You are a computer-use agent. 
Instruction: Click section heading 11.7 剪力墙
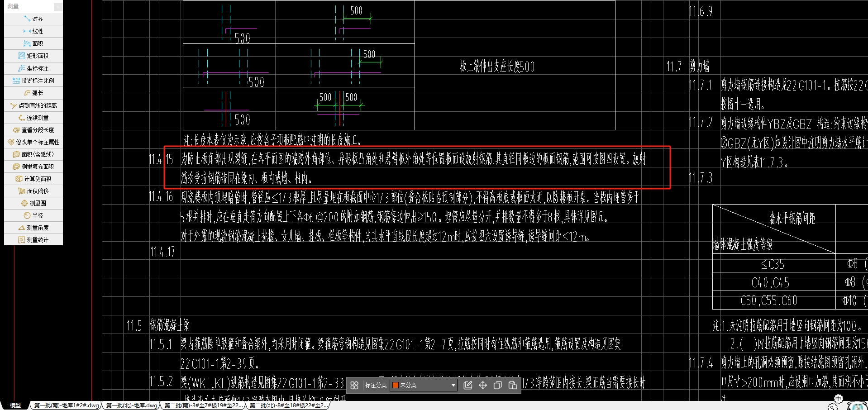click(688, 67)
